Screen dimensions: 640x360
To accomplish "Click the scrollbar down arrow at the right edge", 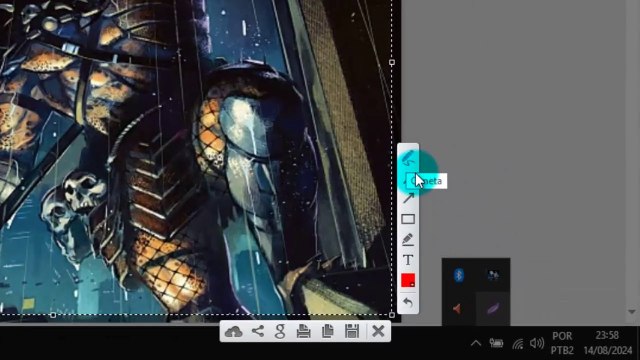I will (x=632, y=311).
